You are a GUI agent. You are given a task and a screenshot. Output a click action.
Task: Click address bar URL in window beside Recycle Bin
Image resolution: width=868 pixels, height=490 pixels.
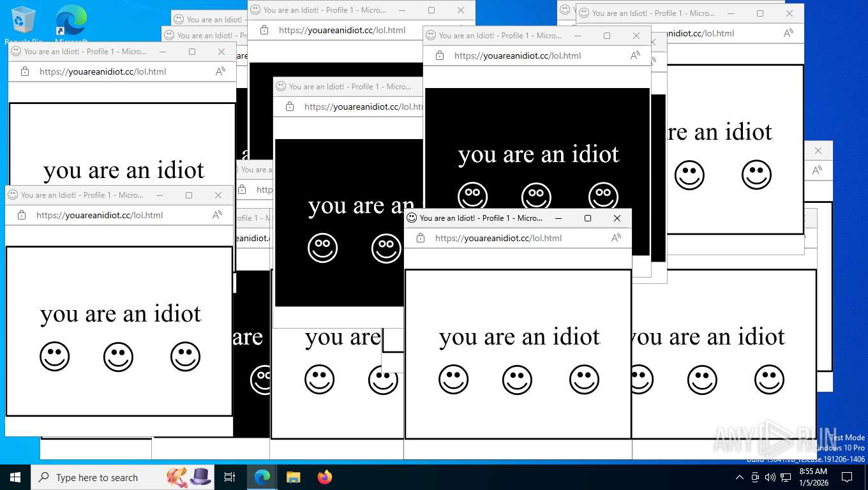pyautogui.click(x=103, y=71)
